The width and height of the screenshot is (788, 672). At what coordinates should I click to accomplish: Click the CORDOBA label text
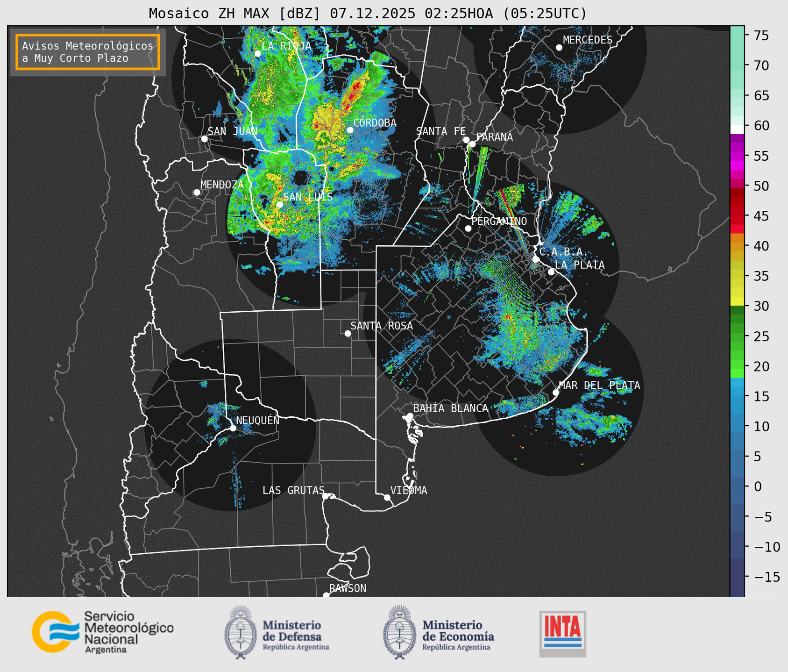tap(375, 123)
